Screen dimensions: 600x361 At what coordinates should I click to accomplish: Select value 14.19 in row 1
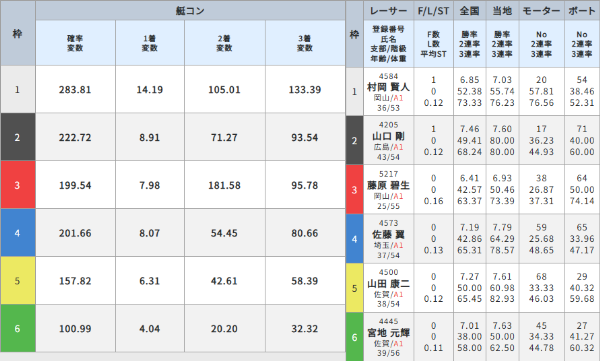(x=150, y=90)
